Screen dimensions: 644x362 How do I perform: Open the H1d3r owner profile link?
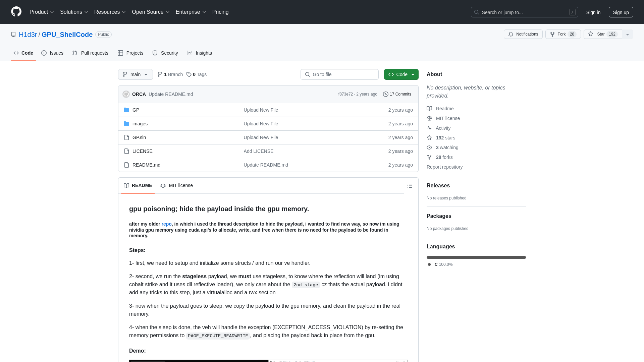point(28,35)
